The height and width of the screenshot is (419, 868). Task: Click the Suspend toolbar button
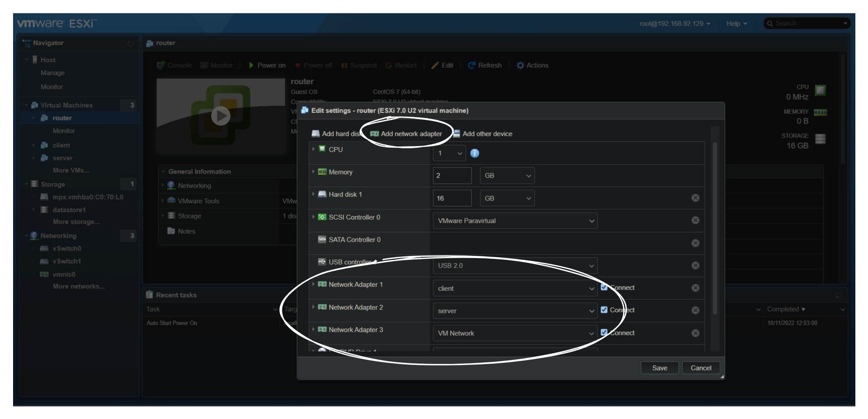[359, 65]
